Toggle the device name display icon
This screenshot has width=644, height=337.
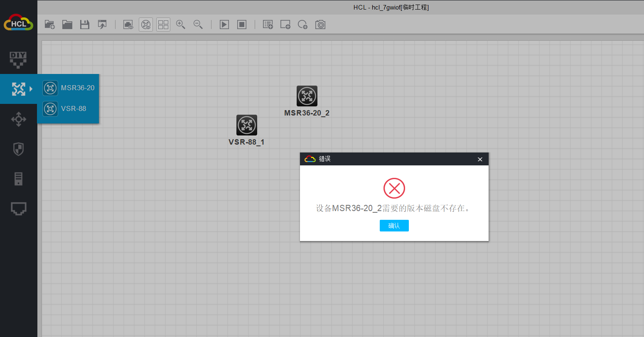pos(146,25)
